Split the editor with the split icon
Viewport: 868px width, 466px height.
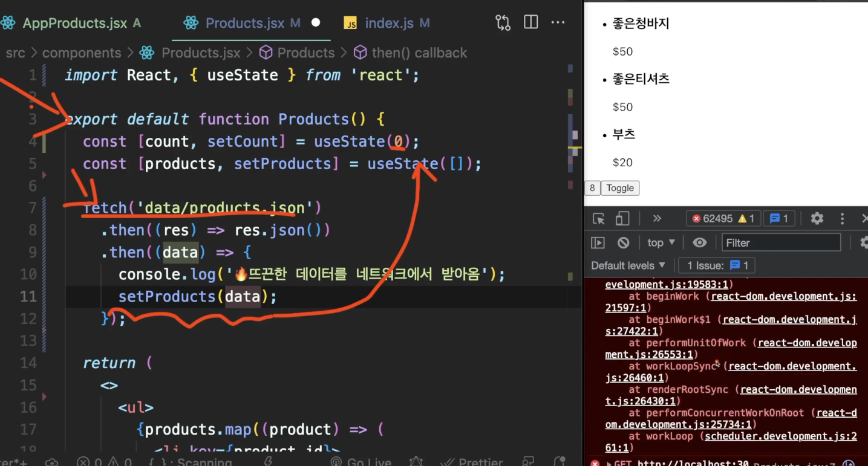click(x=530, y=23)
